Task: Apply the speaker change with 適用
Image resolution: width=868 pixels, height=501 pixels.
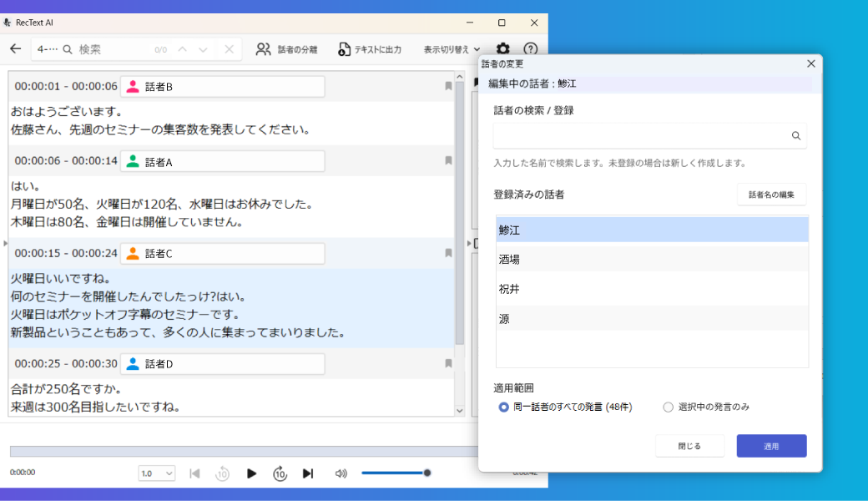Action: (x=770, y=445)
